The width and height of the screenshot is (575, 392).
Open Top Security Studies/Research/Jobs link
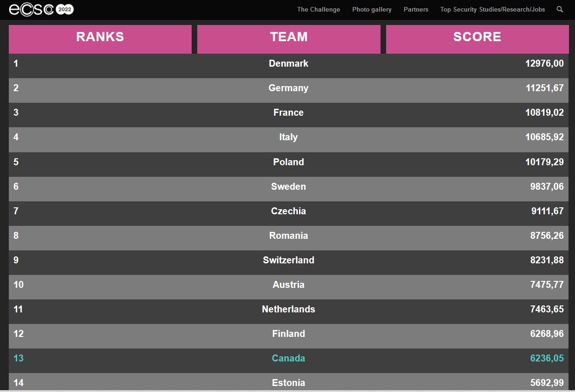pyautogui.click(x=493, y=9)
